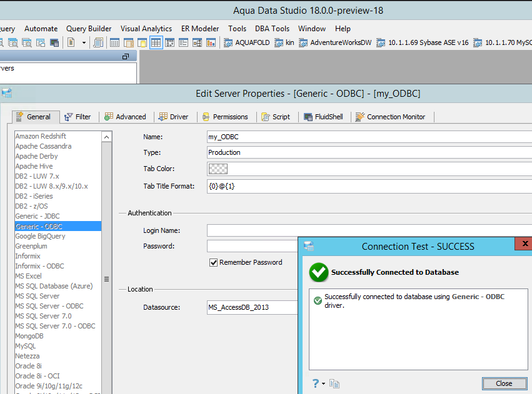The width and height of the screenshot is (532, 394).
Task: Click the Login Name input field
Action: pos(369,230)
